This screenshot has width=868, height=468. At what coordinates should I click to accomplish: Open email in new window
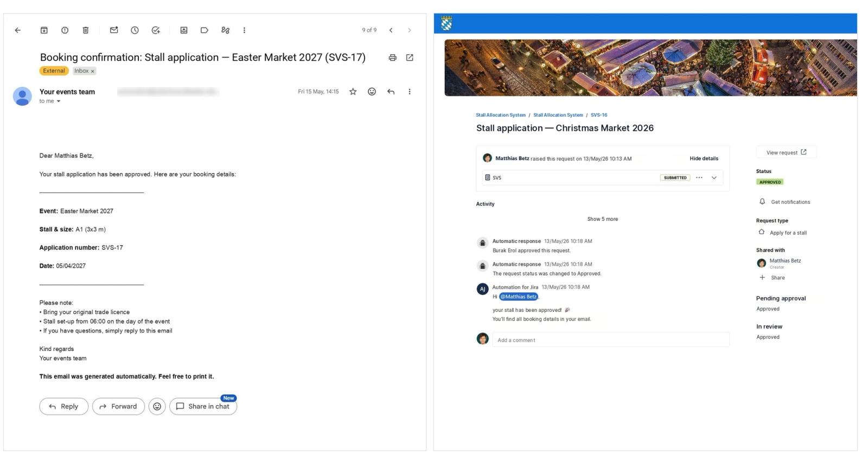tap(410, 57)
